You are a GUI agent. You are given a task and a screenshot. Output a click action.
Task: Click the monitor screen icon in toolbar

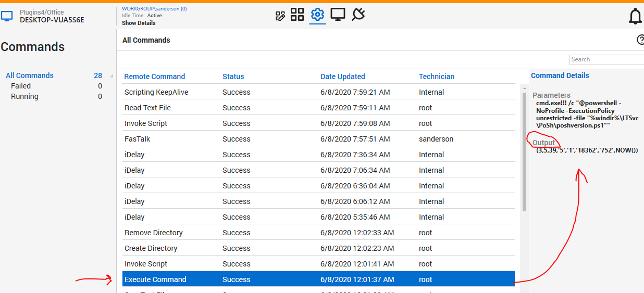(x=338, y=15)
